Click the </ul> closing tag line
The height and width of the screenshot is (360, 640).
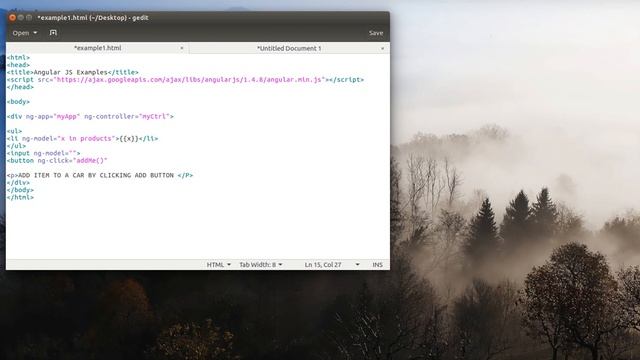tap(16, 146)
